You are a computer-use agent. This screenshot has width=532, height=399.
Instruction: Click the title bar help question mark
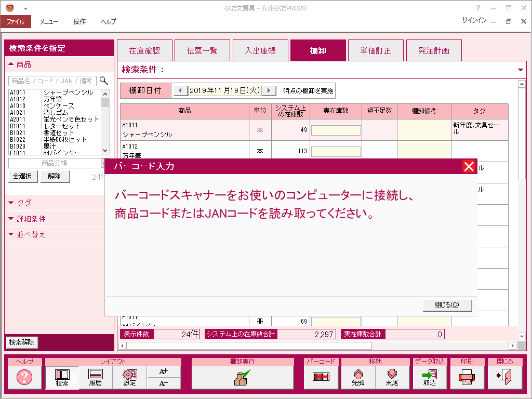point(478,8)
